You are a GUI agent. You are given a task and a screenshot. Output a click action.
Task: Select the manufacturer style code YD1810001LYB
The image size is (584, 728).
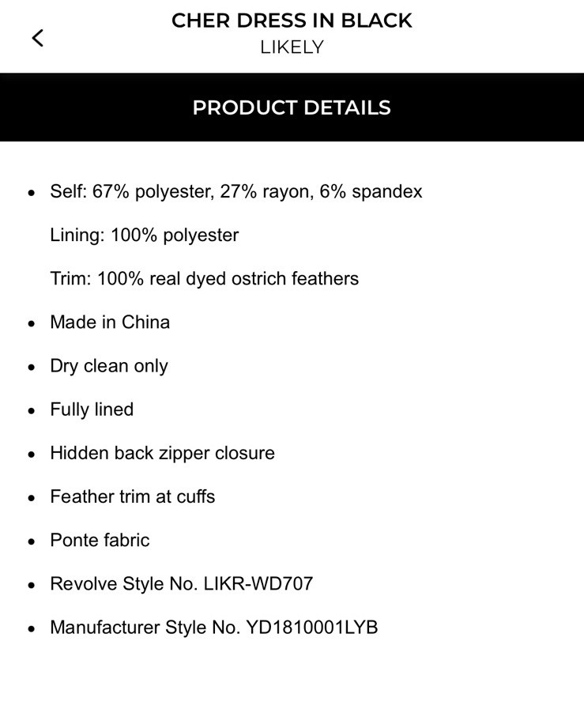click(311, 628)
